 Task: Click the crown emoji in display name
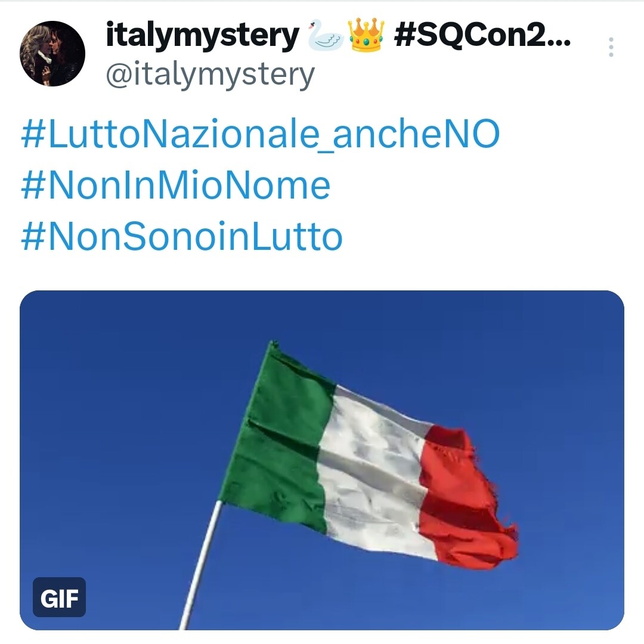click(366, 35)
